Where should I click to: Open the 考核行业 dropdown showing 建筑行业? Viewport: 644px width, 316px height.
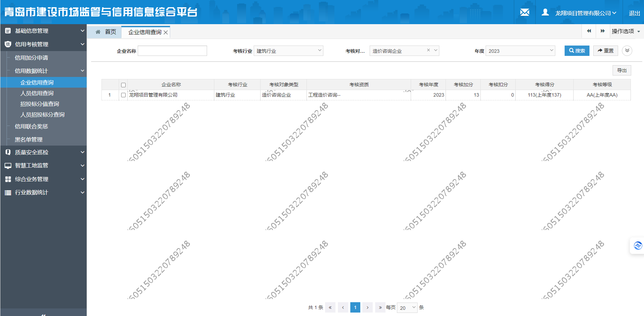click(288, 50)
